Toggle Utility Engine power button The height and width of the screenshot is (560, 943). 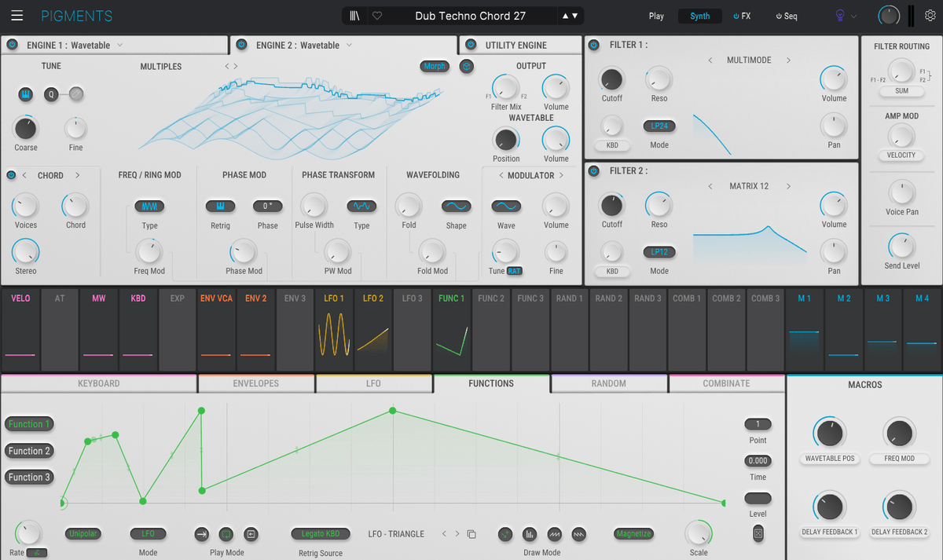(472, 45)
